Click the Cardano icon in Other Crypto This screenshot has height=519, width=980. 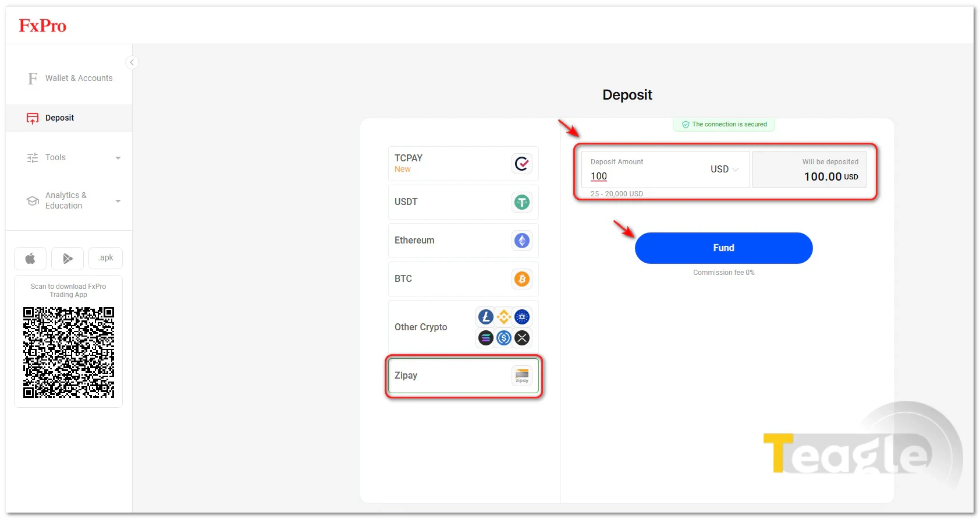click(x=522, y=317)
